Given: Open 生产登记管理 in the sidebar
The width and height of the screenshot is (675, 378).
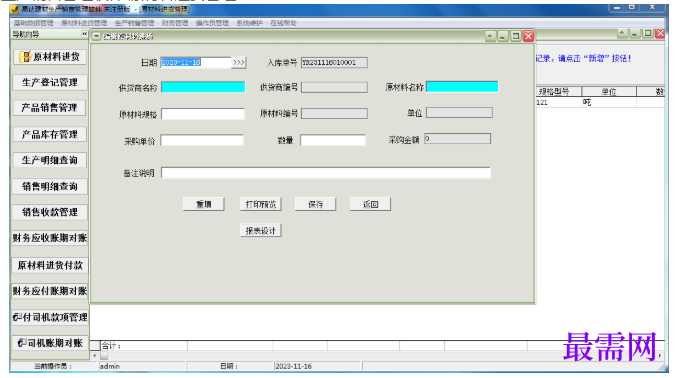Looking at the screenshot, I should tap(50, 82).
